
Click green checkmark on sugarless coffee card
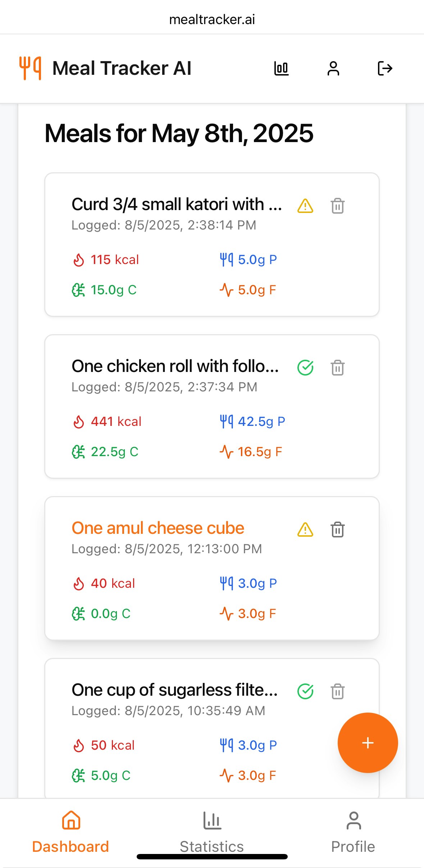pyautogui.click(x=305, y=691)
